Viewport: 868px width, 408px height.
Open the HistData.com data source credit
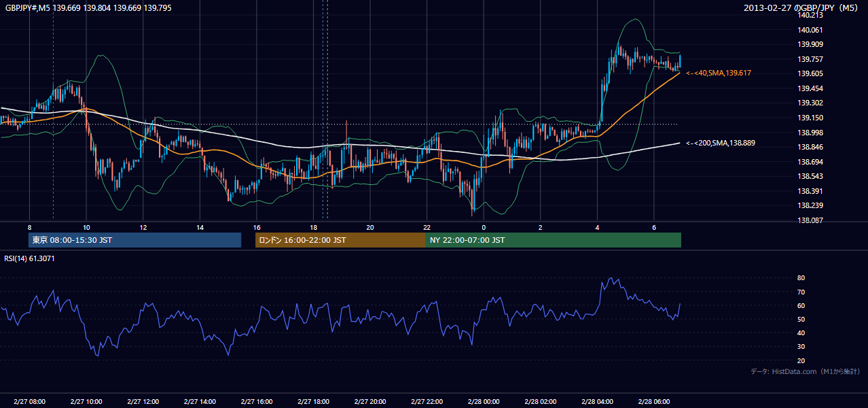pos(805,371)
